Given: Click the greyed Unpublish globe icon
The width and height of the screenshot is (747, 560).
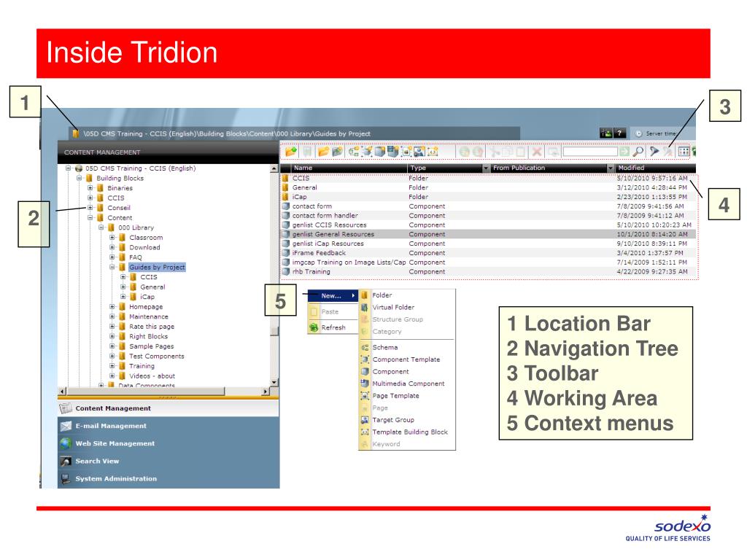Looking at the screenshot, I should pyautogui.click(x=478, y=152).
